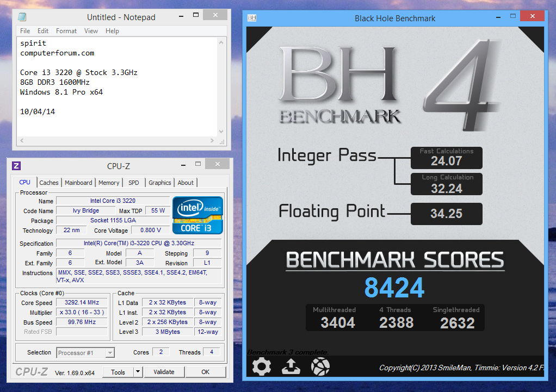Click the 'computerforum.com' line in Notepad
The image size is (556, 392).
click(x=57, y=53)
